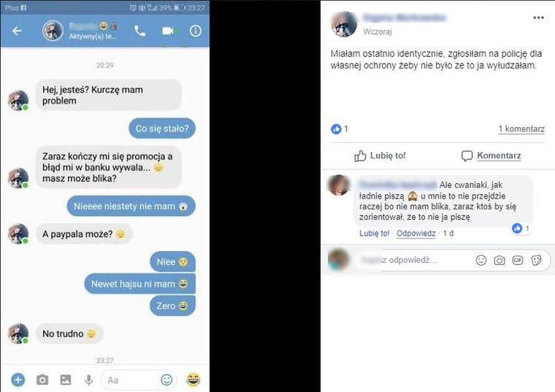
Task: Open the camera in Messenger composer
Action: click(42, 380)
